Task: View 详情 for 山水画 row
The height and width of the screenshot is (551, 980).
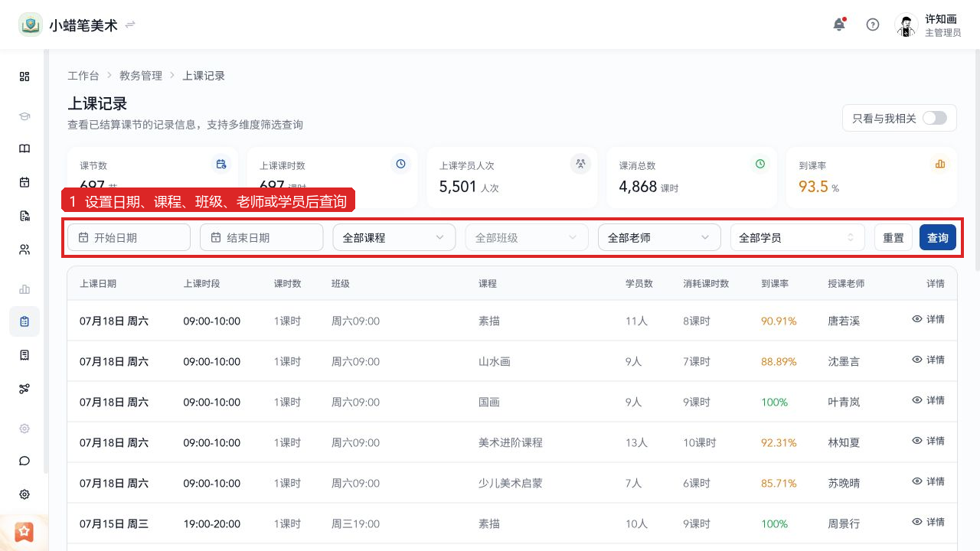Action: click(x=928, y=360)
